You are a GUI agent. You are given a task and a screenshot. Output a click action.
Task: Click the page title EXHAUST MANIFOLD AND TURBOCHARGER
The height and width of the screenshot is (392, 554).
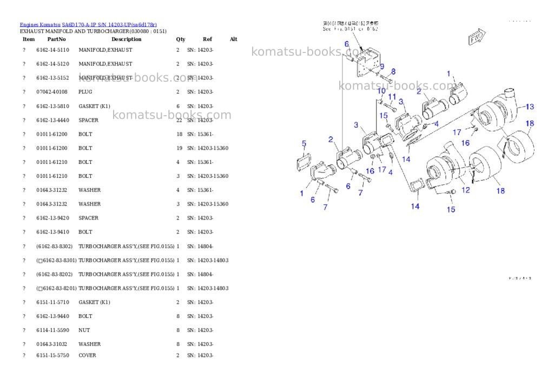tap(93, 31)
